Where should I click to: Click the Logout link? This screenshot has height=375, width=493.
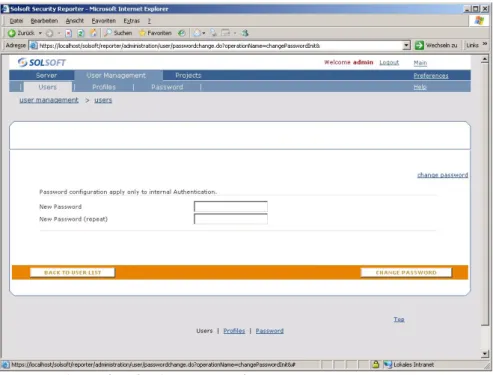point(389,63)
